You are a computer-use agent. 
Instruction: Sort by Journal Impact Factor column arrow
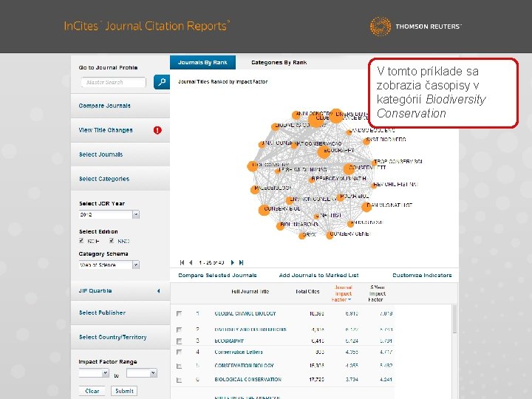tap(349, 299)
